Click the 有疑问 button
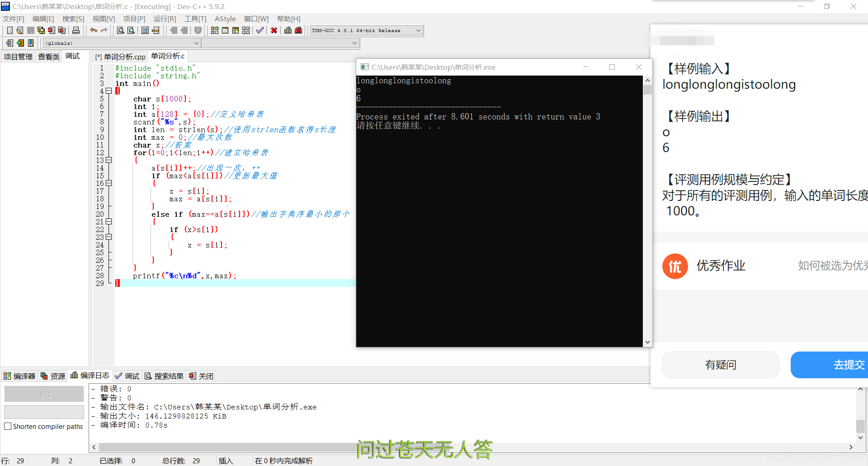Screen dimensions: 868x466 pos(721,365)
